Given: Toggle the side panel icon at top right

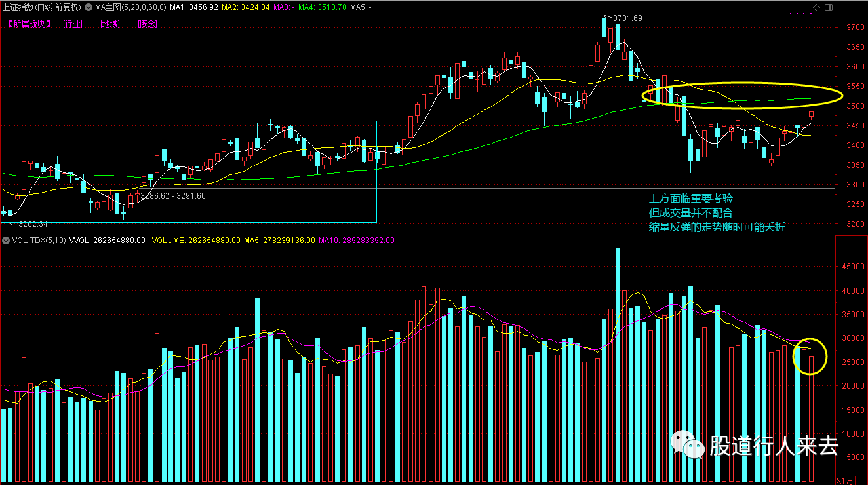Looking at the screenshot, I should pyautogui.click(x=827, y=7).
